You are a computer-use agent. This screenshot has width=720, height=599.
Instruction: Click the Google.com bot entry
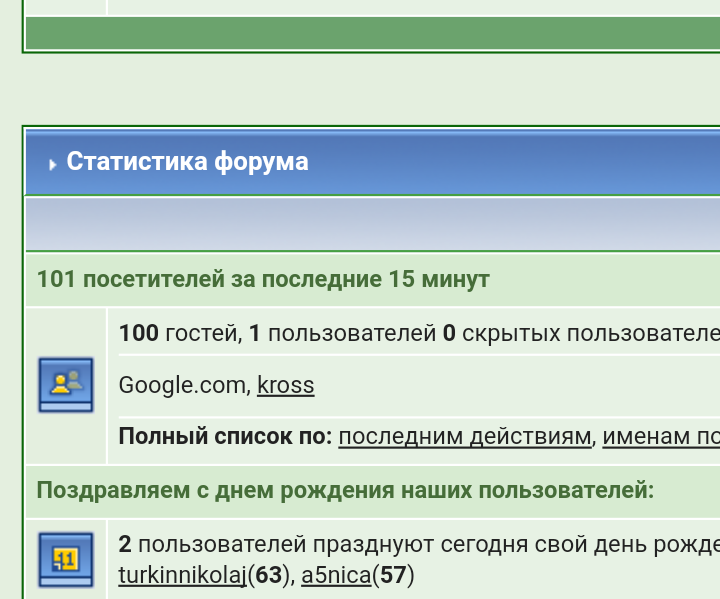182,385
